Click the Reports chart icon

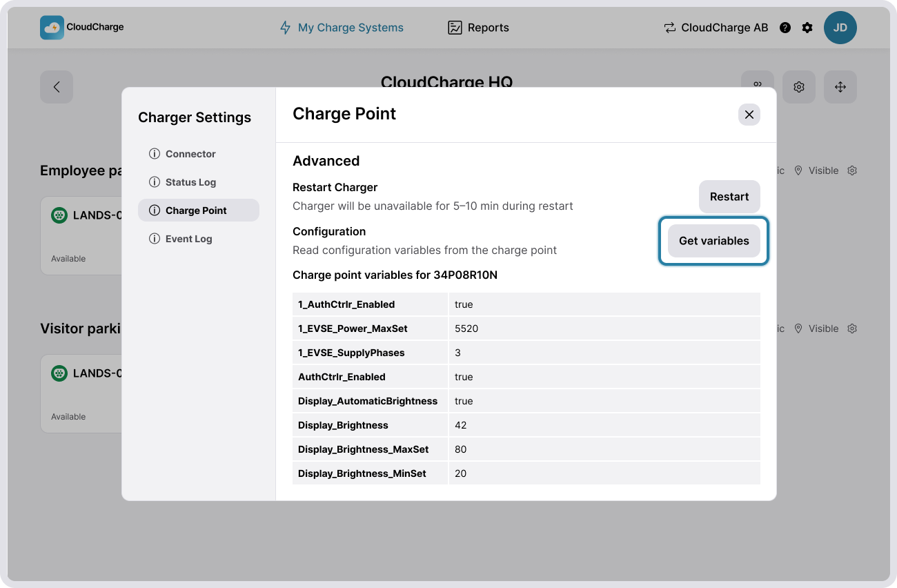(x=455, y=28)
